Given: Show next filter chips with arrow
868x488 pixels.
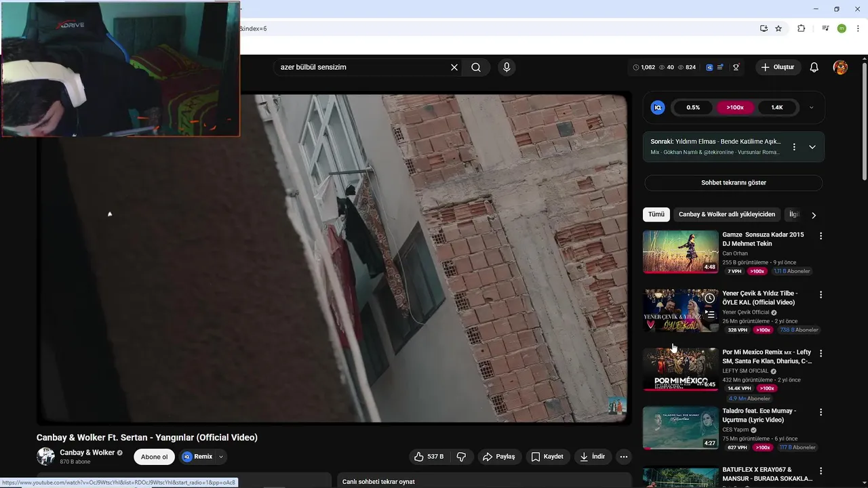Looking at the screenshot, I should pyautogui.click(x=814, y=215).
